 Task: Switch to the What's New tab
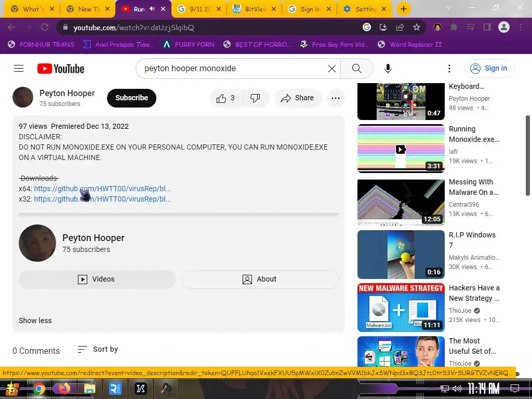(33, 9)
